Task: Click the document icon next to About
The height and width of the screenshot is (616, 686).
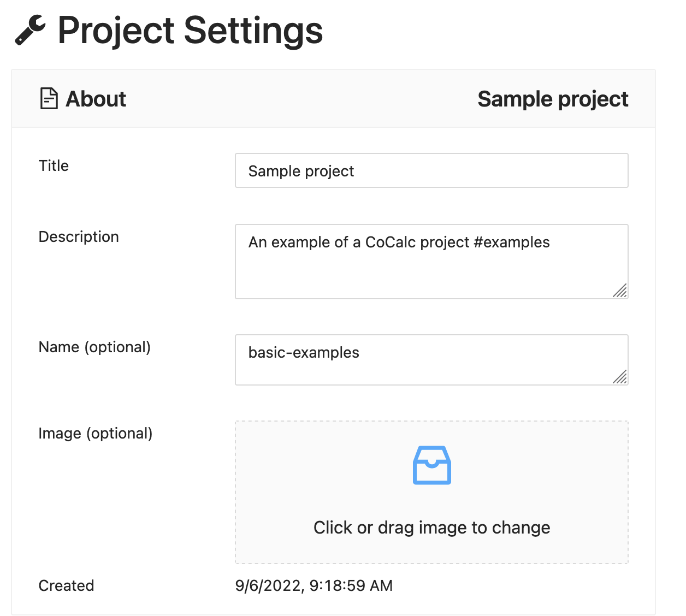Action: pyautogui.click(x=49, y=99)
